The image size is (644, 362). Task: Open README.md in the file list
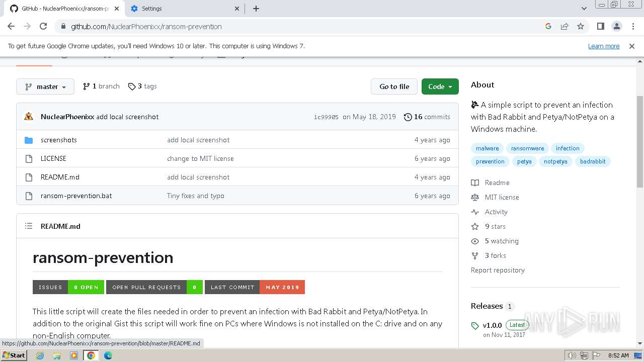pos(60,177)
